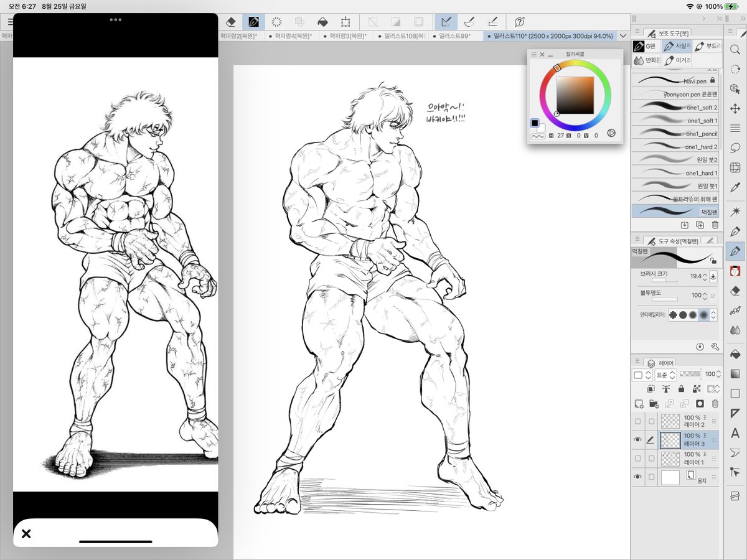Duplicate the sub tool icon

(700, 225)
